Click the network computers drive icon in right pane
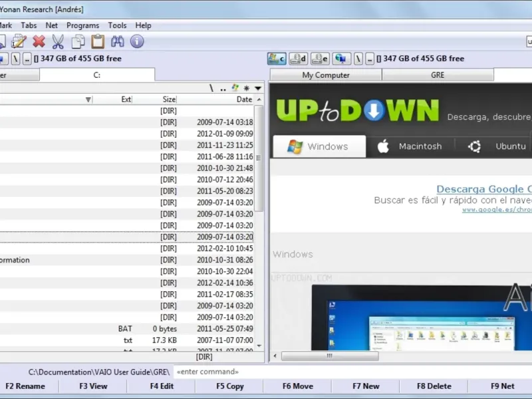Screen dimensions: 532x399 coord(341,59)
